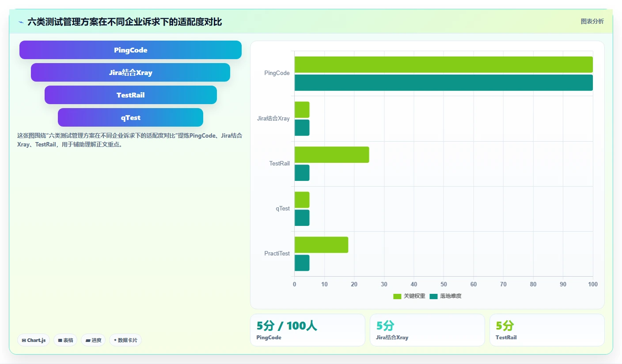The width and height of the screenshot is (622, 364).
Task: Open the 5分 / 100人 PingCode data card
Action: [307, 330]
